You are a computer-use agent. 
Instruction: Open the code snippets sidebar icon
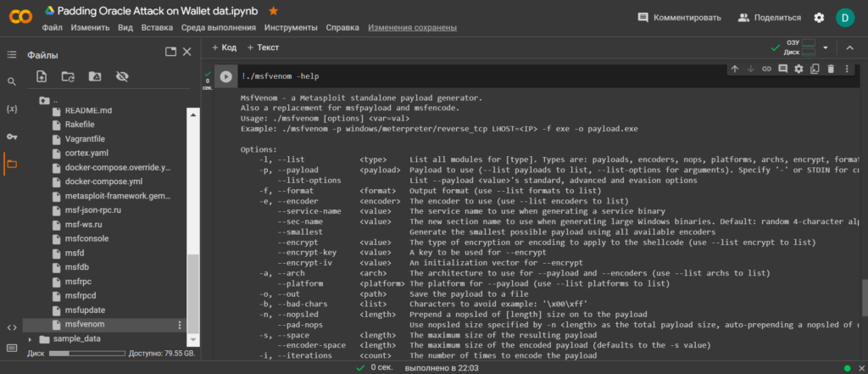click(12, 327)
